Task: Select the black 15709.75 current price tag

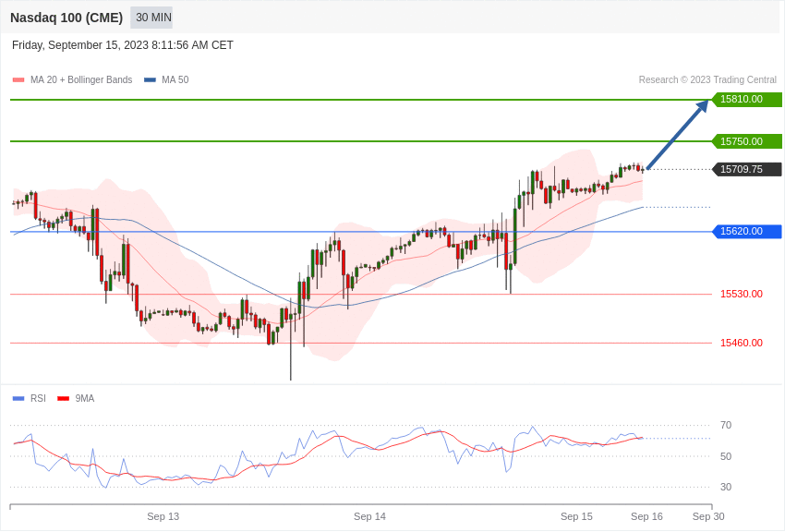Action: [746, 169]
